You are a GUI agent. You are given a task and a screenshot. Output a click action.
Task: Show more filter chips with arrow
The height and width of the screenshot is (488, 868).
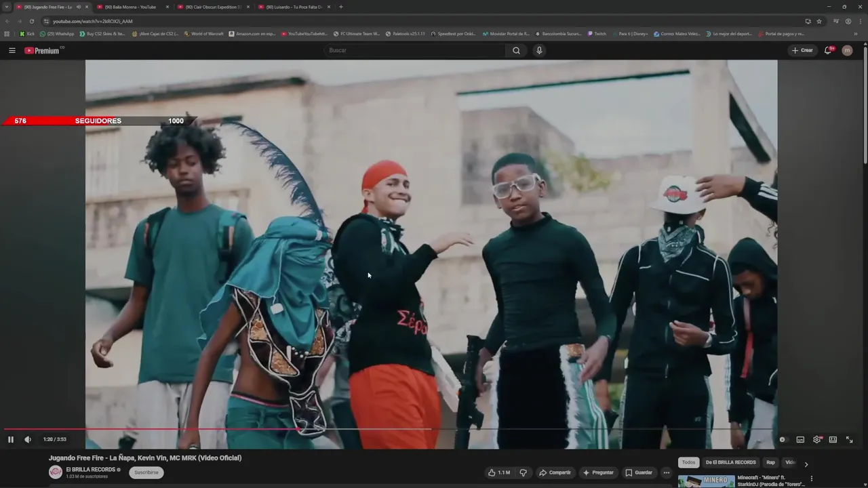pyautogui.click(x=806, y=464)
